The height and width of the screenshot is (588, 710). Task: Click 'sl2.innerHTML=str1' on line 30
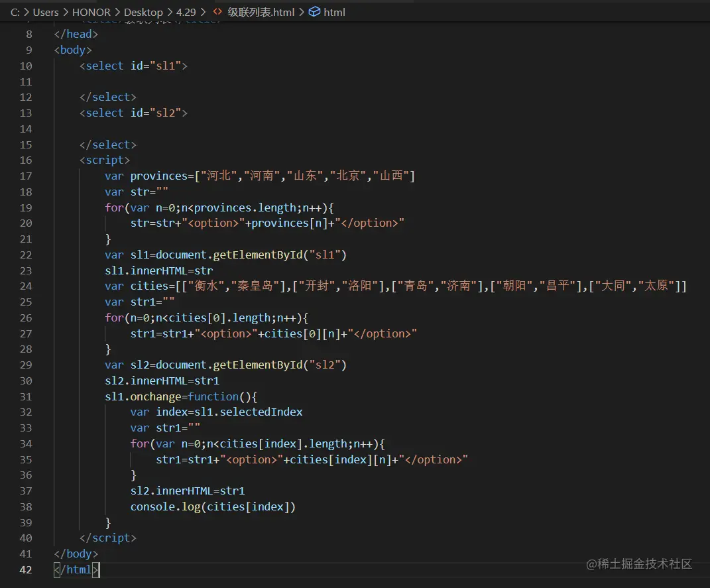click(x=162, y=381)
